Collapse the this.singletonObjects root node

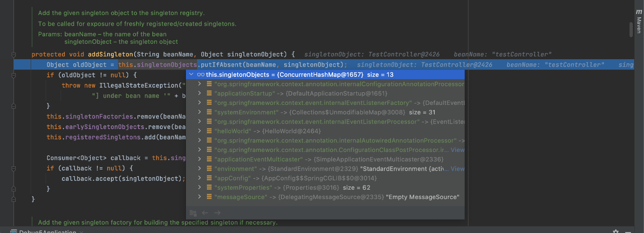191,75
